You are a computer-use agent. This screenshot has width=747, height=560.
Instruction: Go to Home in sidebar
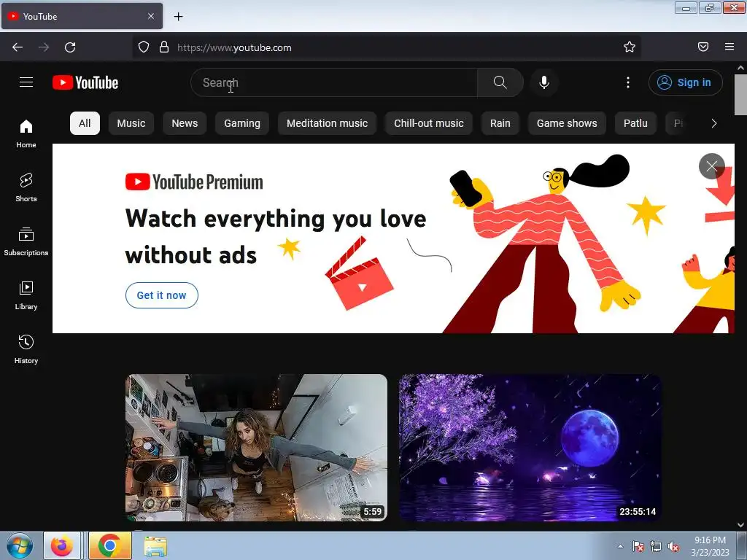pos(26,134)
